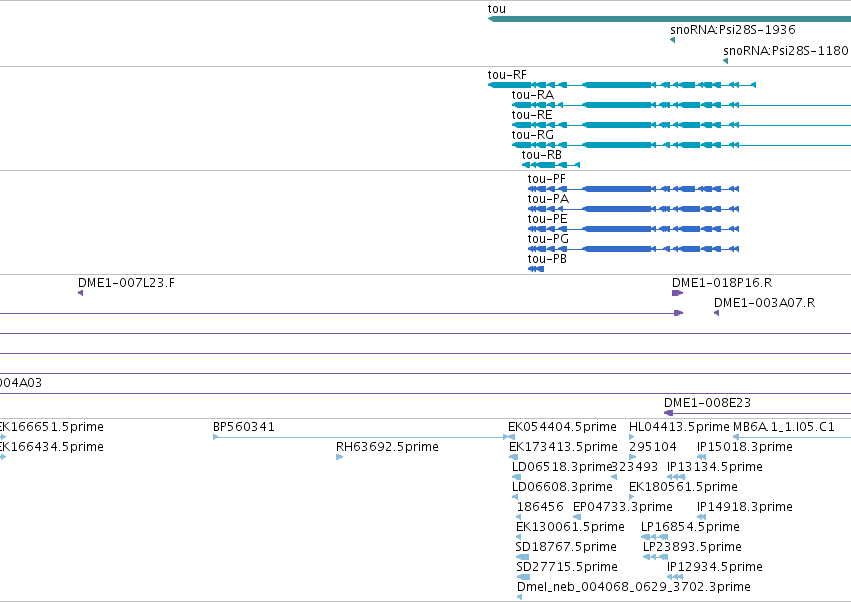Click the tou-PE label
Image resolution: width=851 pixels, height=602 pixels.
point(547,219)
